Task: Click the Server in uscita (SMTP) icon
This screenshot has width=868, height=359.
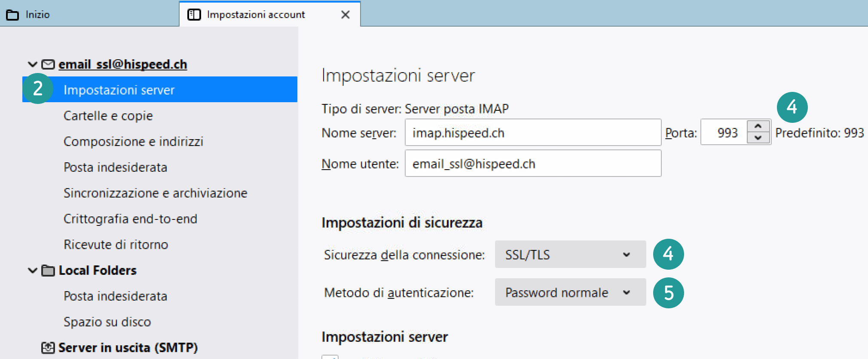Action: click(x=48, y=347)
